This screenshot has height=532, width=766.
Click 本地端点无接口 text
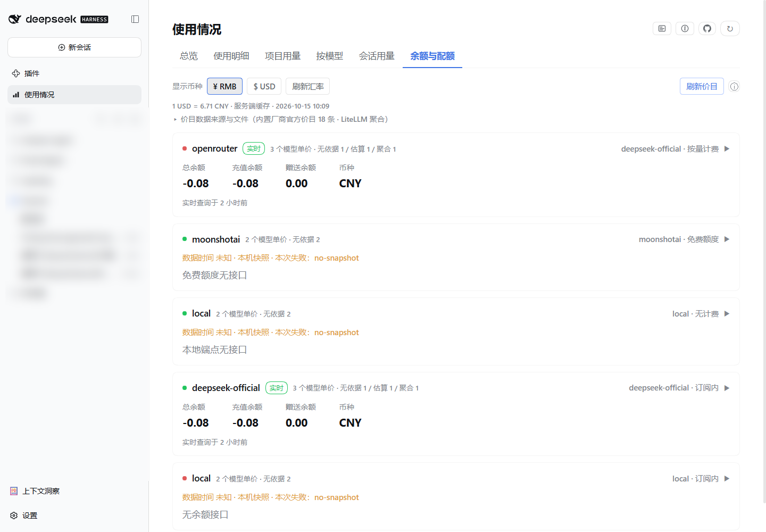point(215,350)
